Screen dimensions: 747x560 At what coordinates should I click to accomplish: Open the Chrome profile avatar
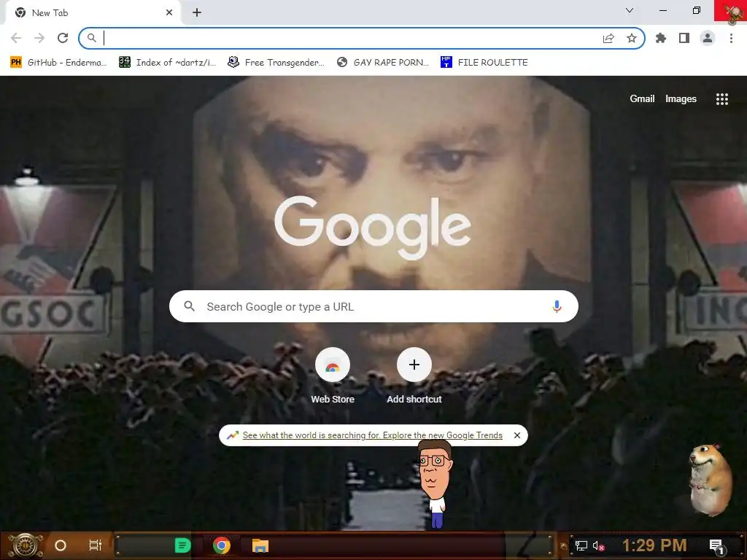pyautogui.click(x=708, y=38)
